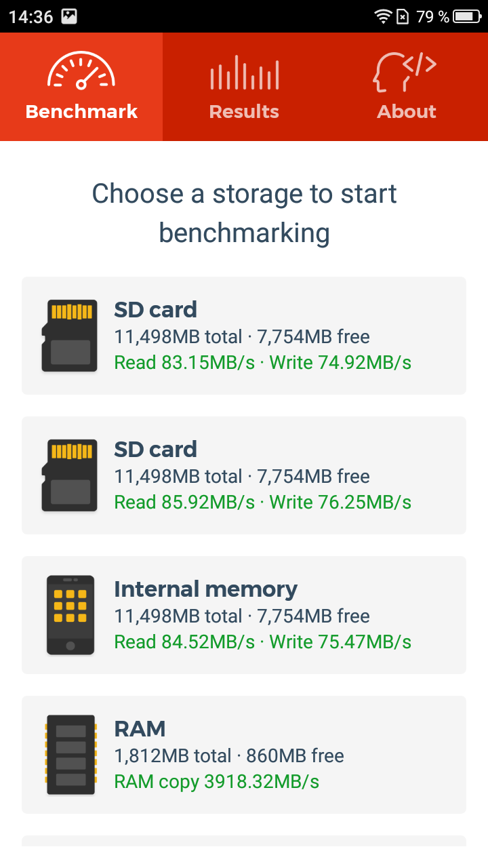Tap the image notification icon in status bar
The height and width of the screenshot is (868, 488).
(x=69, y=17)
